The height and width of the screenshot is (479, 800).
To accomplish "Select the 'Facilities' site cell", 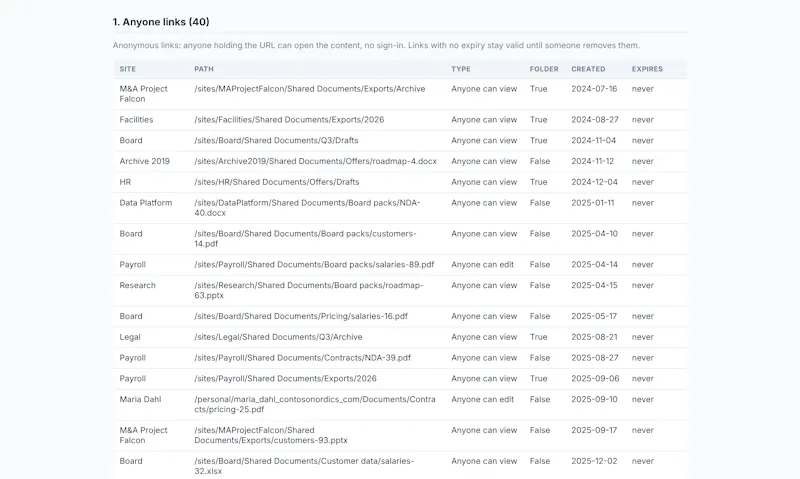I will click(x=136, y=120).
